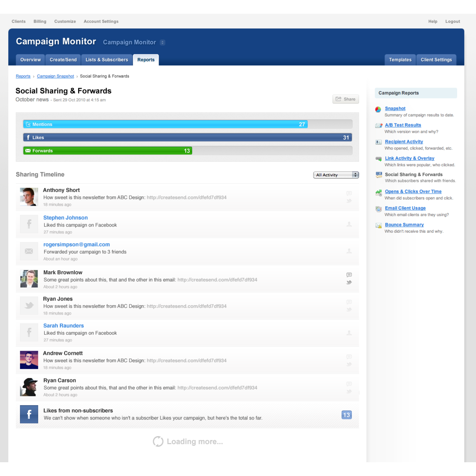
Task: Click the Facebook icon beside Likes from non-subscribers
Action: (x=29, y=414)
